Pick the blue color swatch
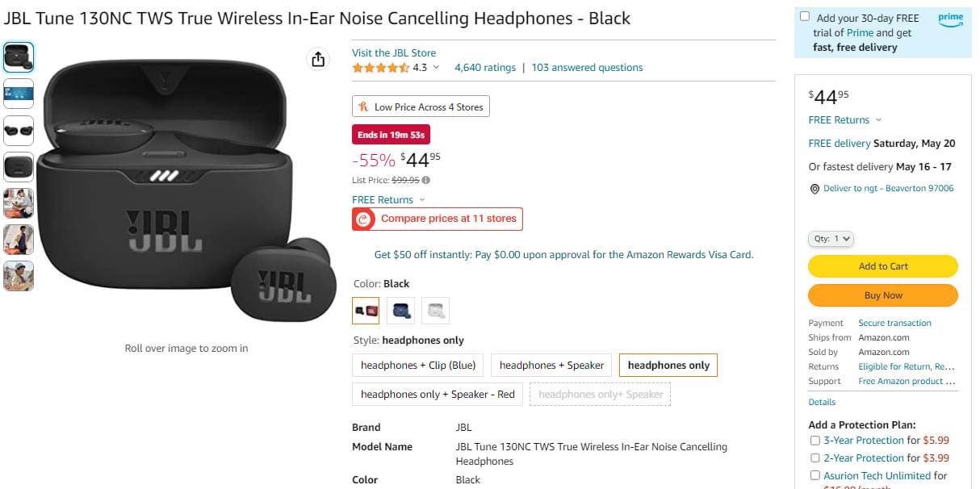The width and height of the screenshot is (980, 489). pyautogui.click(x=401, y=310)
